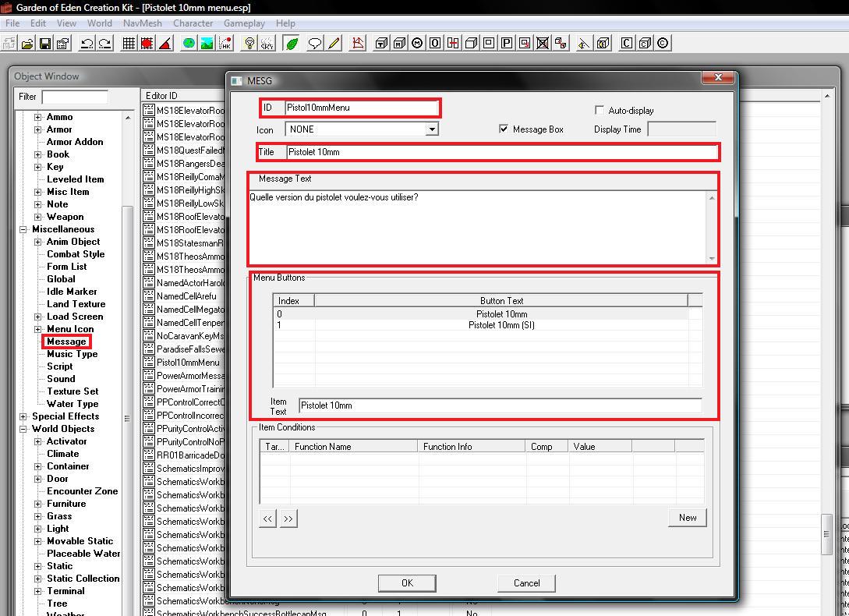Open the Edit menu
This screenshot has height=616, width=849.
click(x=38, y=23)
